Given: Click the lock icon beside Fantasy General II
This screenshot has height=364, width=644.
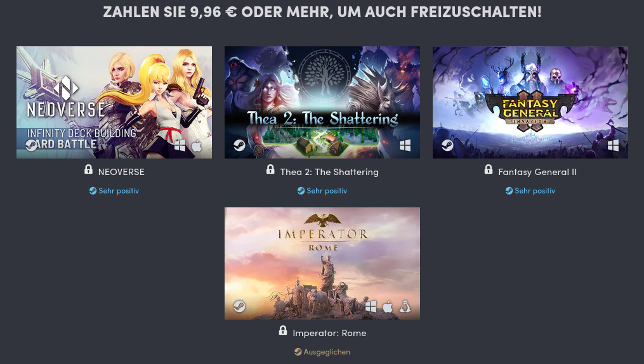Looking at the screenshot, I should click(489, 169).
